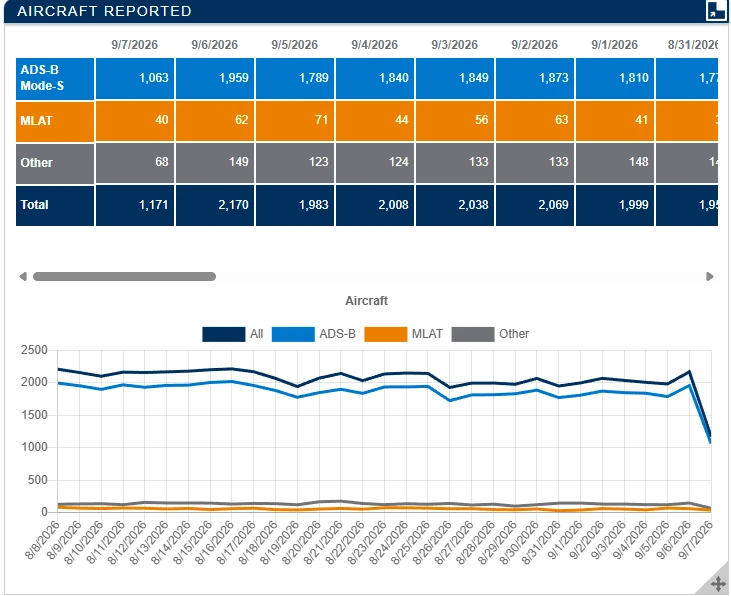This screenshot has width=731, height=596.
Task: Click the 2500 y-axis label
Action: click(x=34, y=350)
